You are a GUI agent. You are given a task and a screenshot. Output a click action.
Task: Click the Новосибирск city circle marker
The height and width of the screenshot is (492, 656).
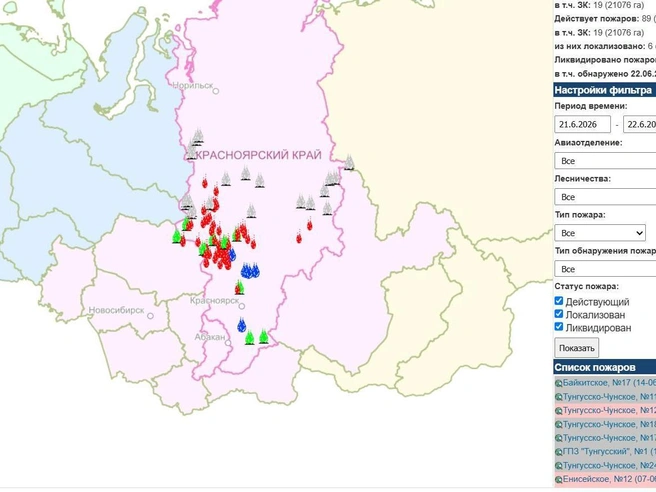click(x=150, y=316)
